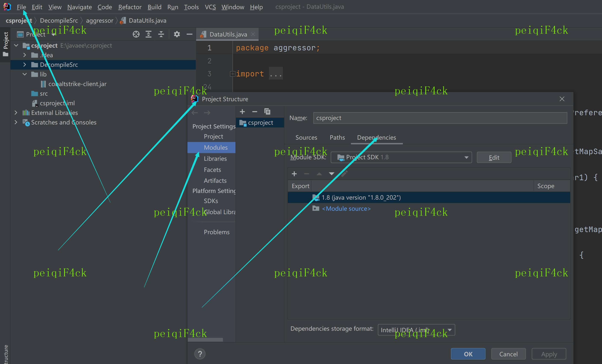The height and width of the screenshot is (364, 602).
Task: Expand the import fold marker in editor
Action: coord(232,74)
